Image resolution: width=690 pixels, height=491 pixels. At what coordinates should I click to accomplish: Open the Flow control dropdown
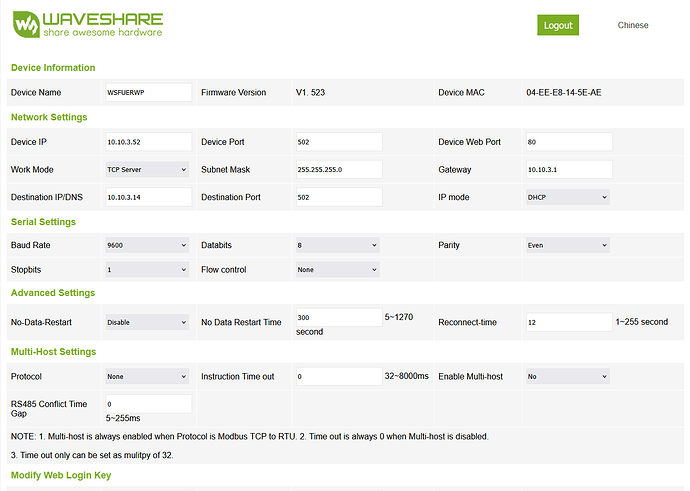pyautogui.click(x=338, y=270)
